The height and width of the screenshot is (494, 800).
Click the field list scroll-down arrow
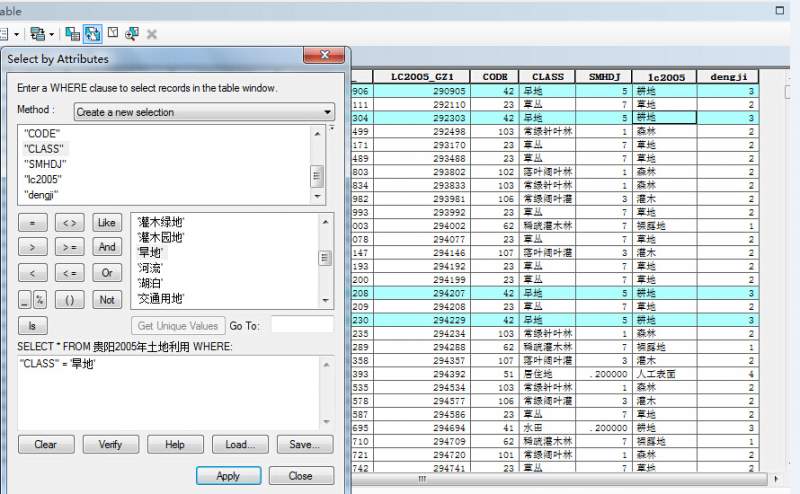[x=317, y=196]
